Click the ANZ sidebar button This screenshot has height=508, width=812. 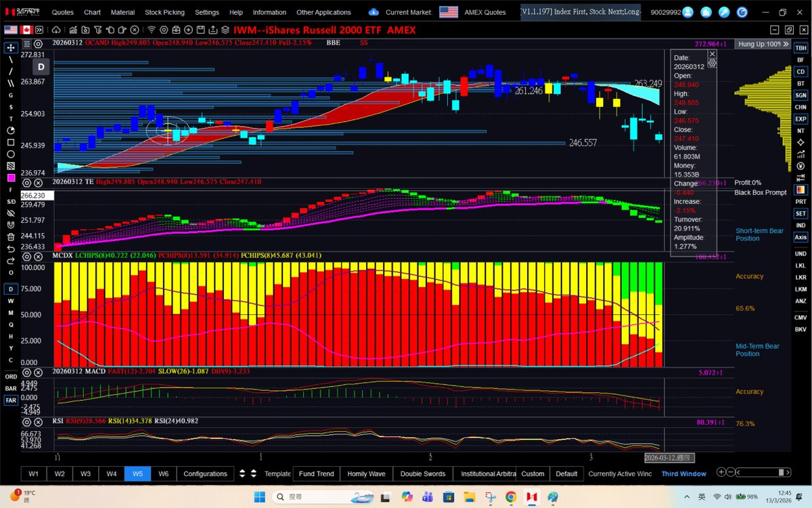800,301
